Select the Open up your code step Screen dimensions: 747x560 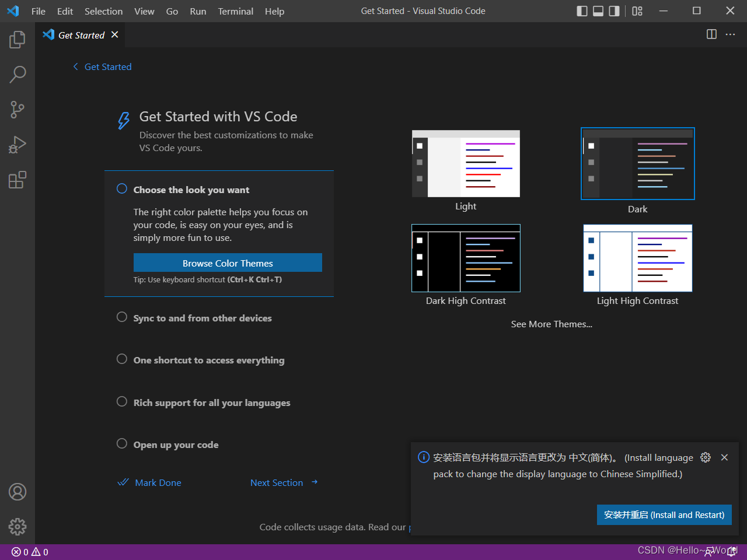coord(175,444)
